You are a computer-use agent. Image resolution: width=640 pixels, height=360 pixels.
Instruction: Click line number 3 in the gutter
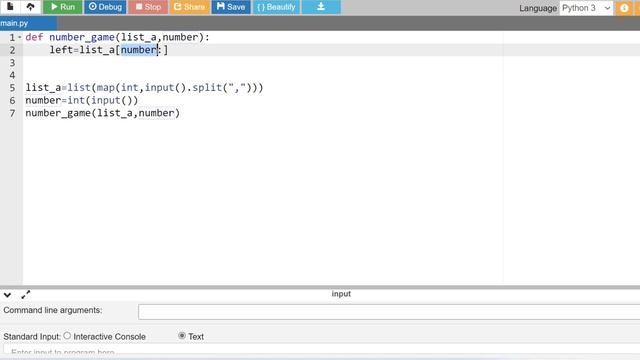12,63
